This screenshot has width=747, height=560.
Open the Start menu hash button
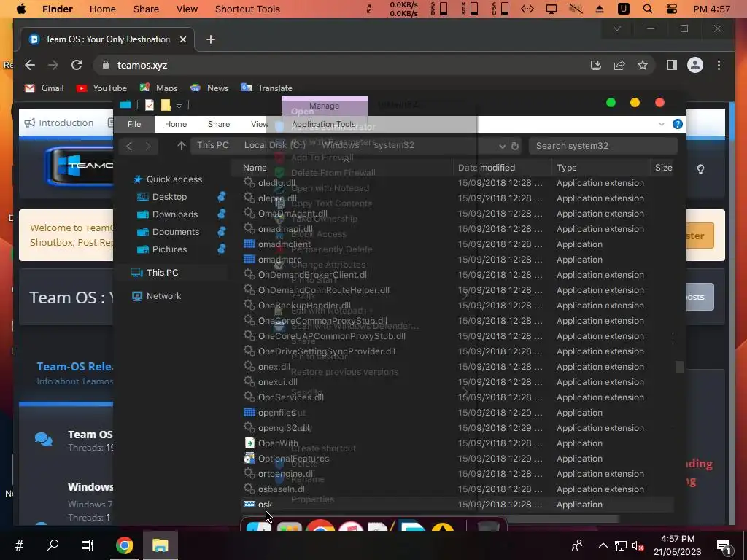click(x=19, y=545)
